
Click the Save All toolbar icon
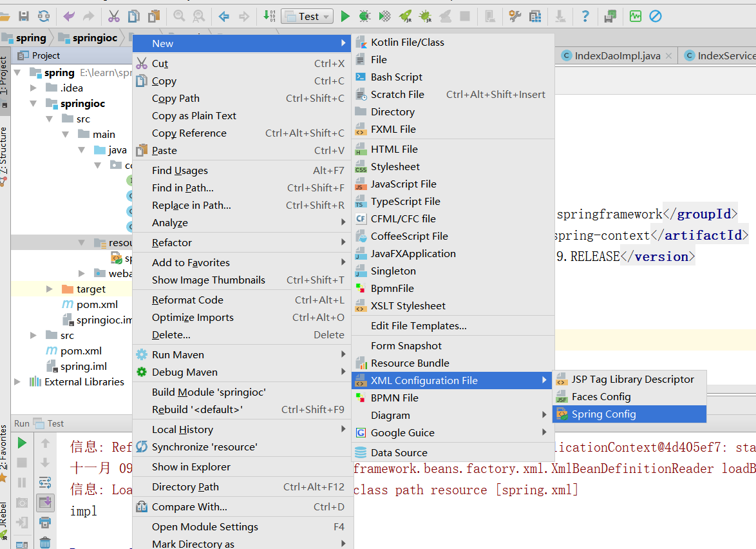pyautogui.click(x=24, y=16)
